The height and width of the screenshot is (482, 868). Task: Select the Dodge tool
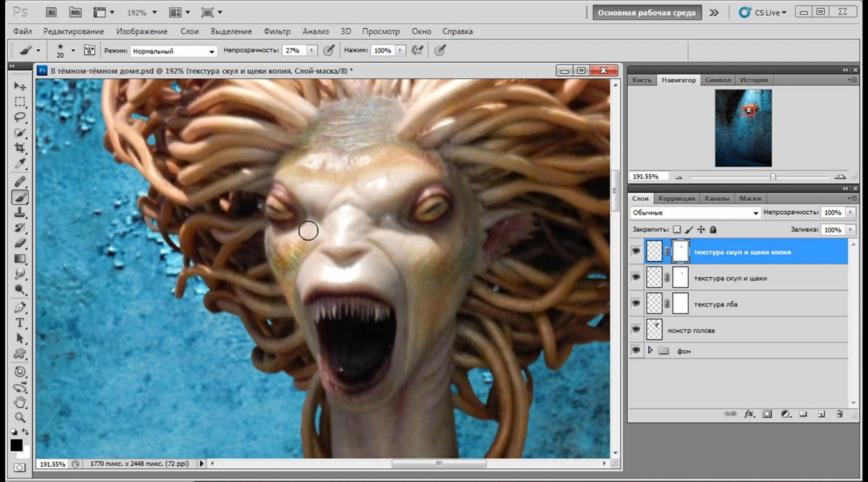(x=20, y=290)
